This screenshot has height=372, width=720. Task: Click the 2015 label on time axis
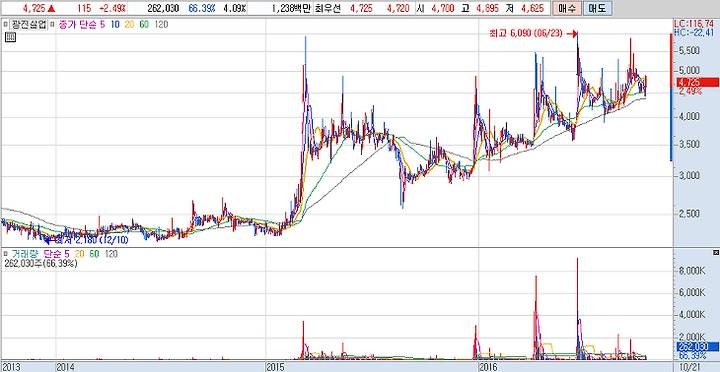point(276,367)
